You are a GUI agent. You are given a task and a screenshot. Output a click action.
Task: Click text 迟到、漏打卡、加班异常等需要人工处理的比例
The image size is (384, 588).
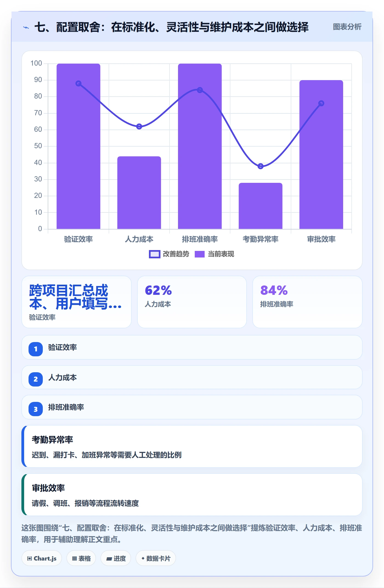tap(106, 455)
